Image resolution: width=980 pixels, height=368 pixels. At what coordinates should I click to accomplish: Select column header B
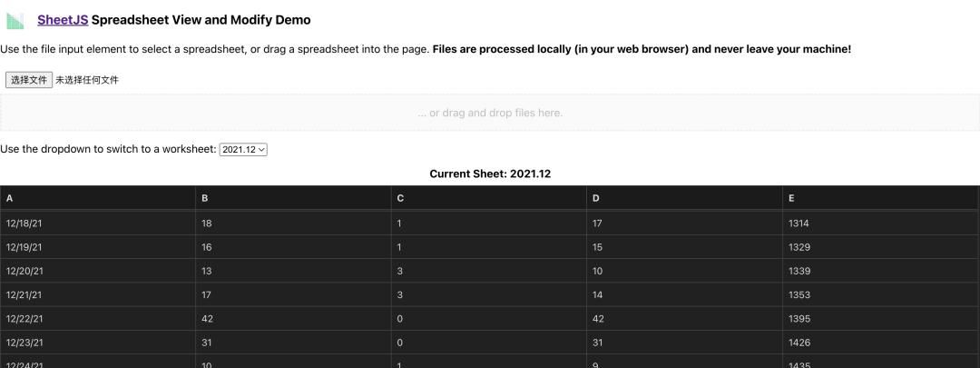[x=294, y=198]
